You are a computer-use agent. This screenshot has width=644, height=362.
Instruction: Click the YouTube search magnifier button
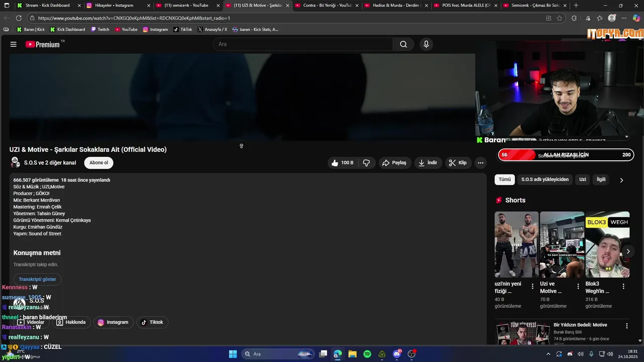click(x=404, y=44)
